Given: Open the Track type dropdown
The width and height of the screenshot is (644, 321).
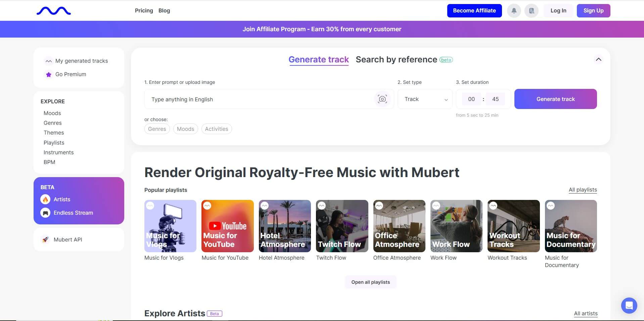Looking at the screenshot, I should pyautogui.click(x=425, y=99).
